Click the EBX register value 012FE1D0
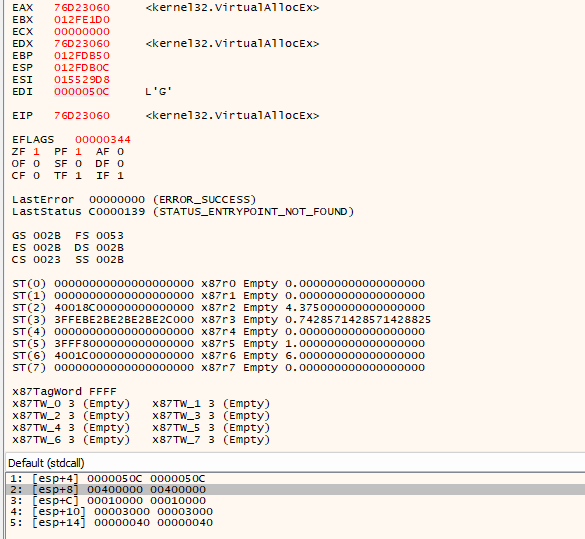This screenshot has height=539, width=585. 82,19
